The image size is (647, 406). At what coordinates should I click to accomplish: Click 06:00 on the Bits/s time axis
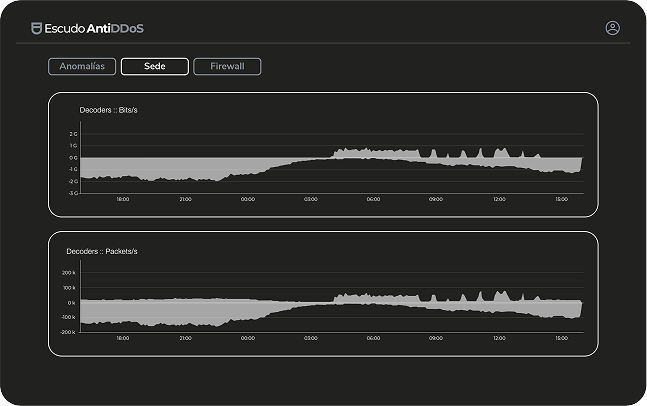(373, 199)
